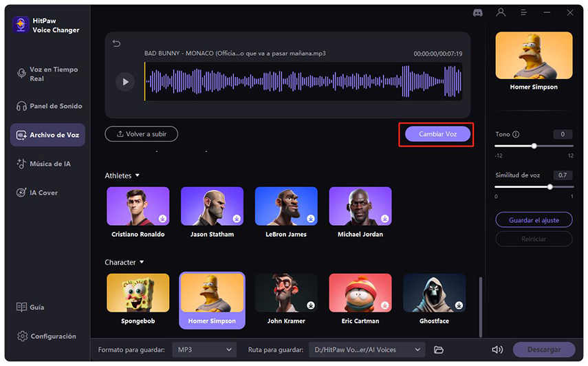588x366 pixels.
Task: Click the undo arrow above the waveform
Action: pyautogui.click(x=116, y=44)
